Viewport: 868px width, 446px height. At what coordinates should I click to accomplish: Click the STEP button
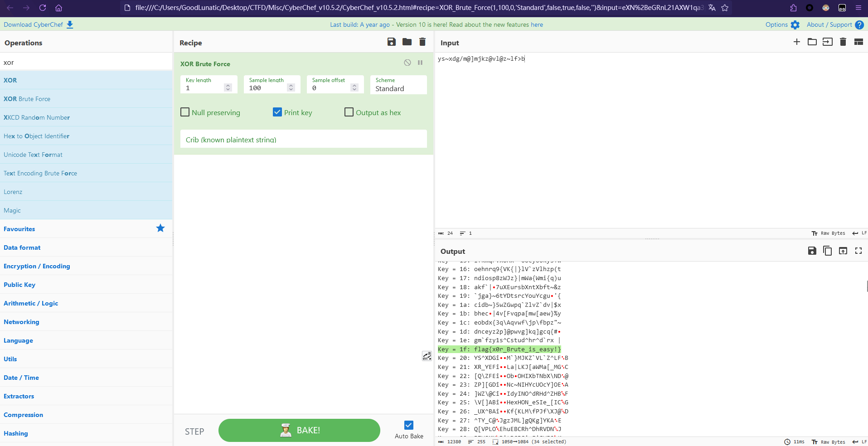(194, 431)
